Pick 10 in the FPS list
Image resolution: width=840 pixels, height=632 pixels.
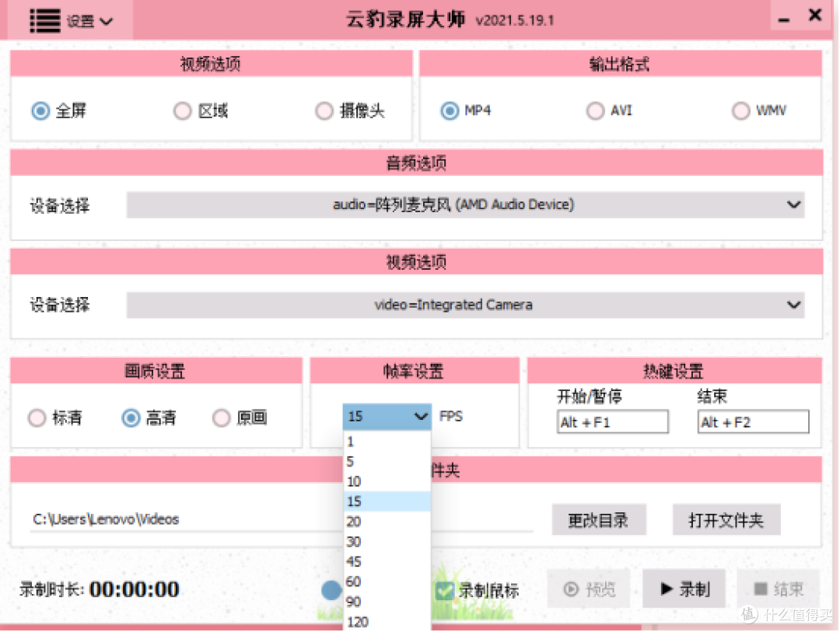387,481
